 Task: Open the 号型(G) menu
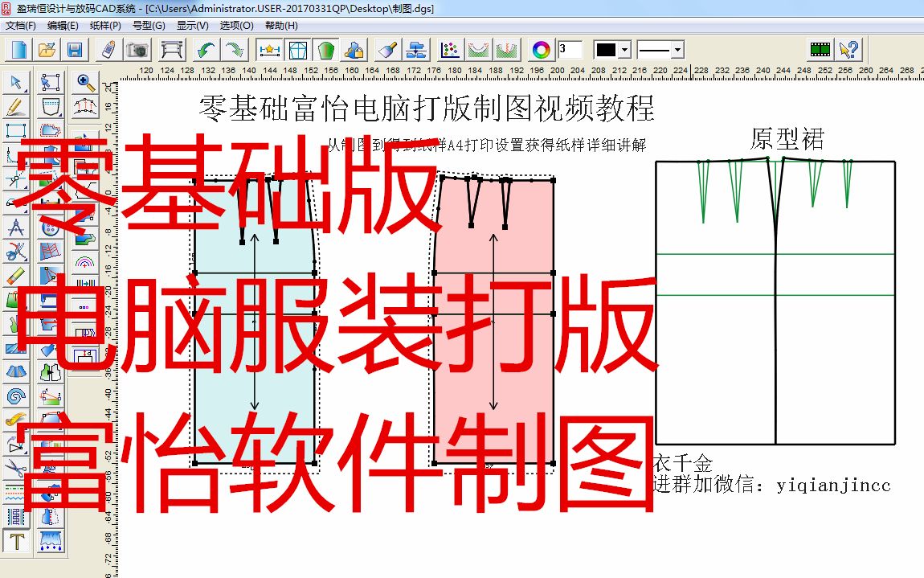(149, 26)
